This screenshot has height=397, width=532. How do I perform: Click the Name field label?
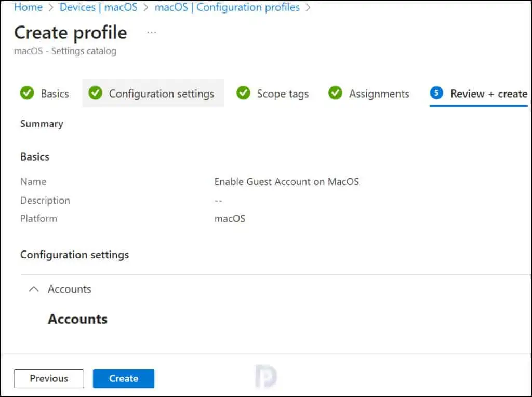pyautogui.click(x=33, y=182)
